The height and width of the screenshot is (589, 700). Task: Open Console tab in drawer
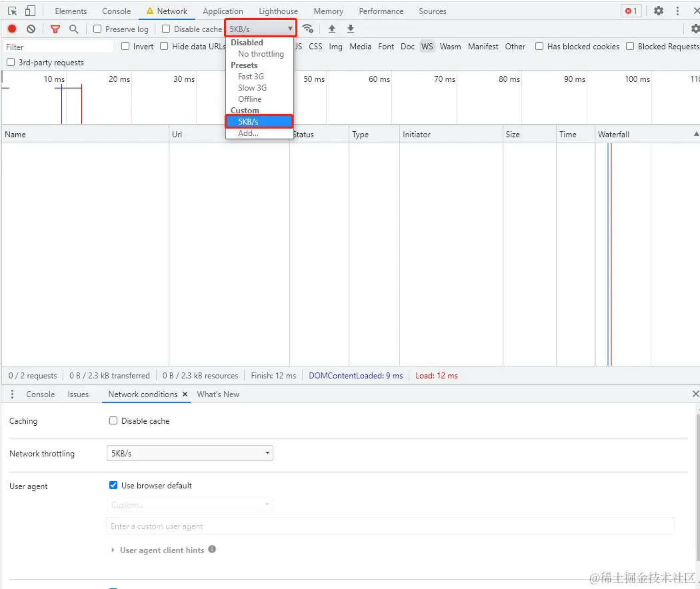[41, 394]
